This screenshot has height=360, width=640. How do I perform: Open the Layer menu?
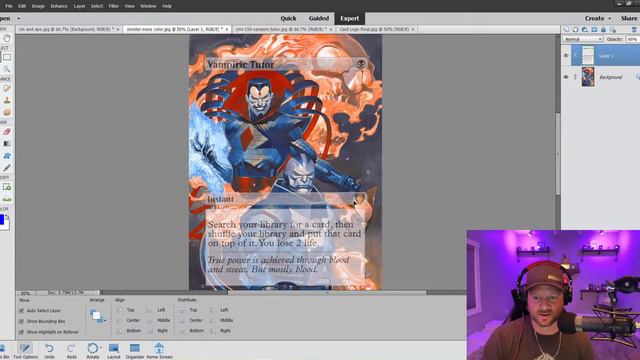79,6
